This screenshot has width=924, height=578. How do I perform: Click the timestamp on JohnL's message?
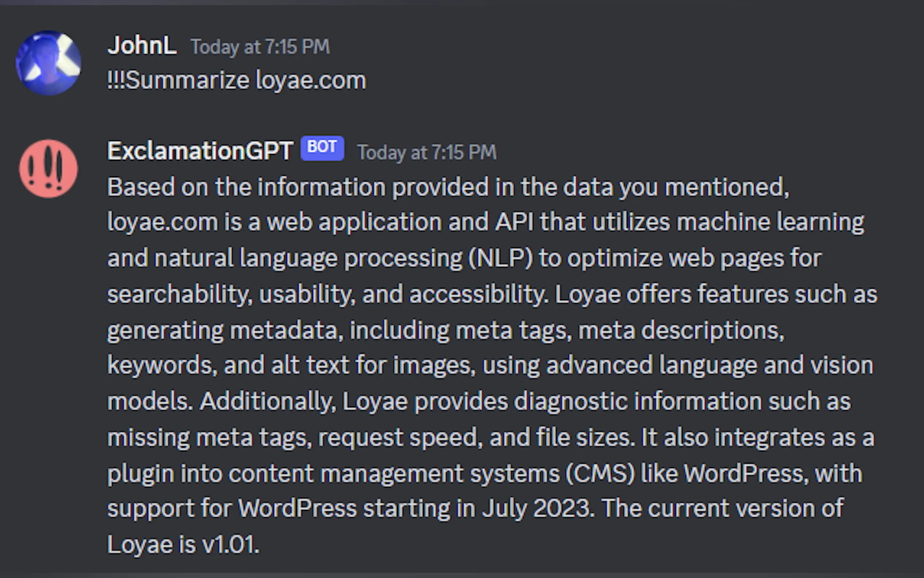(260, 47)
